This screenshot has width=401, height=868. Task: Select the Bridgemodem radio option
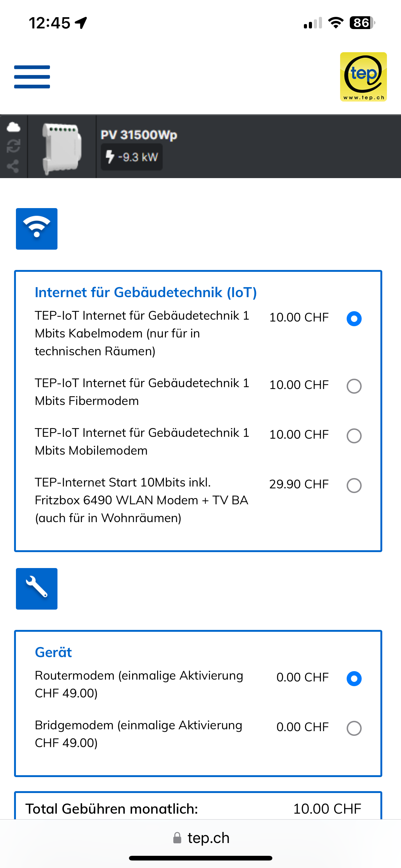[x=354, y=728]
